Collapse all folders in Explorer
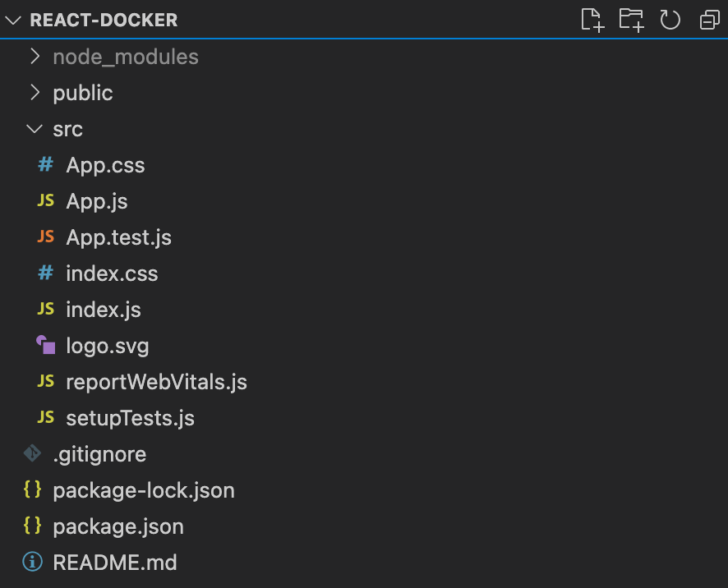This screenshot has height=588, width=728. (x=708, y=20)
